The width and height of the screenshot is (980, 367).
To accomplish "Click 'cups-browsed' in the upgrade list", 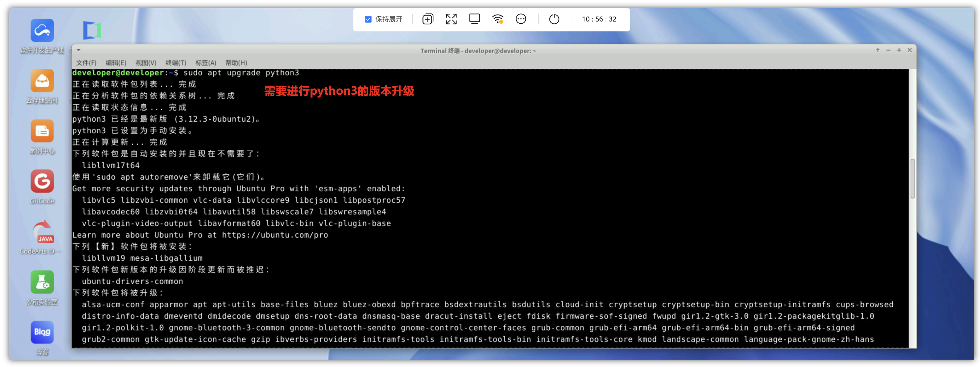I will [x=864, y=305].
